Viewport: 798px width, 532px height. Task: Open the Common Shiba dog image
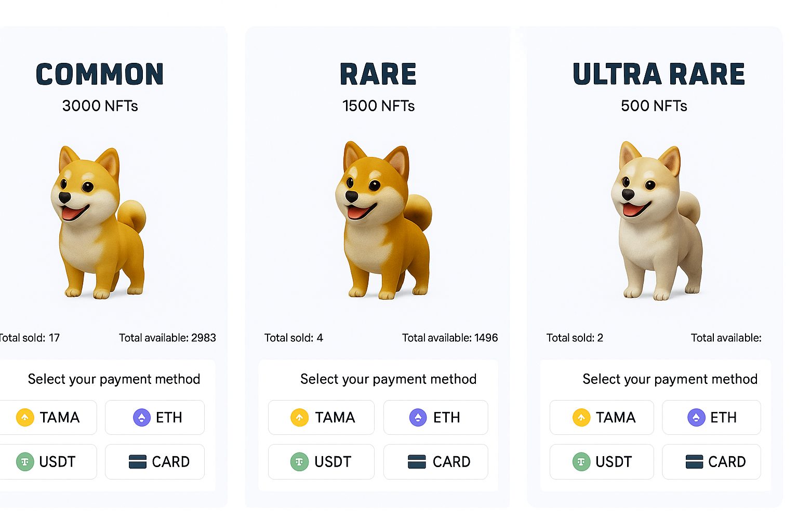pos(98,222)
